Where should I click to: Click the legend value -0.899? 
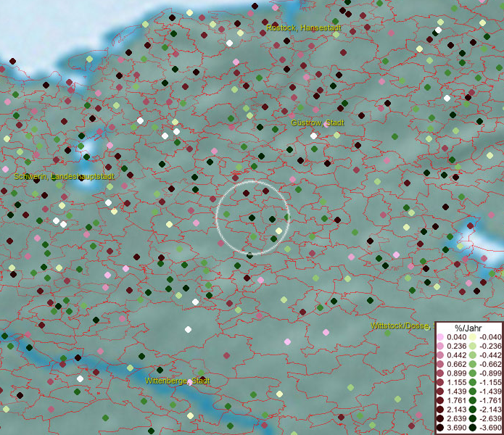pos(490,373)
